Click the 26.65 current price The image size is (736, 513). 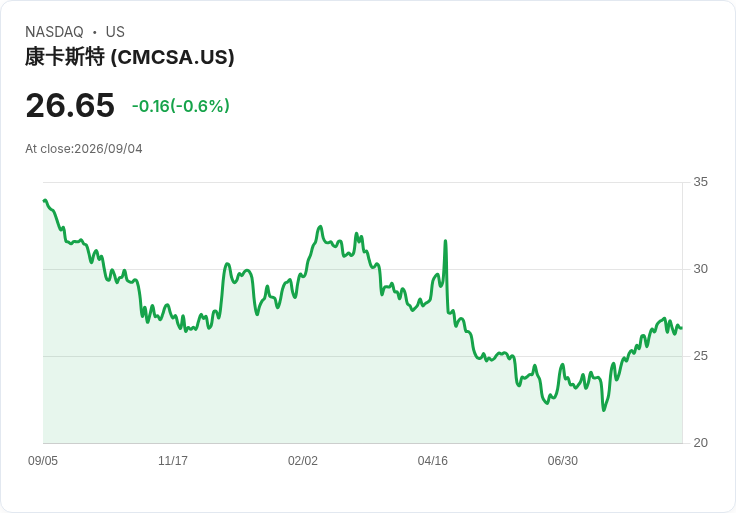pyautogui.click(x=70, y=105)
